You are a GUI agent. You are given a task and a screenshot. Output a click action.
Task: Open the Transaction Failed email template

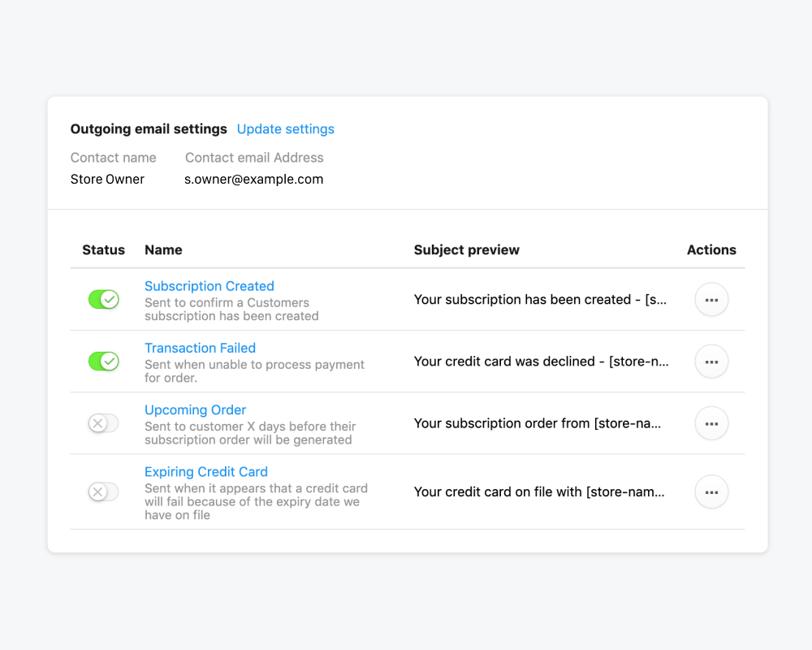tap(200, 348)
